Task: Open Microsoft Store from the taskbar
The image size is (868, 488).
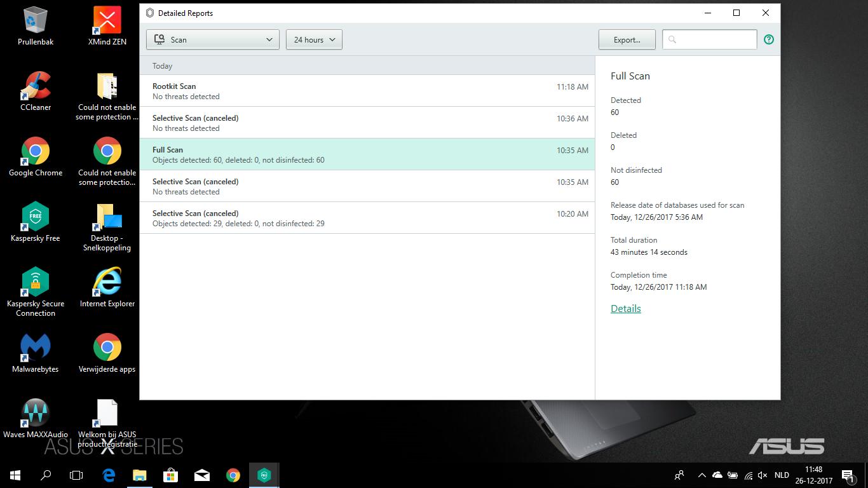Action: pos(170,475)
